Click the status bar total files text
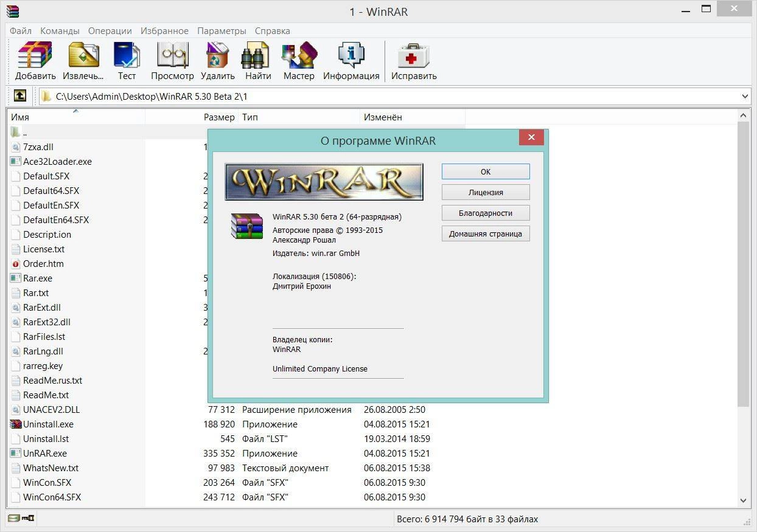Screen dimensions: 757x532 pyautogui.click(x=467, y=519)
